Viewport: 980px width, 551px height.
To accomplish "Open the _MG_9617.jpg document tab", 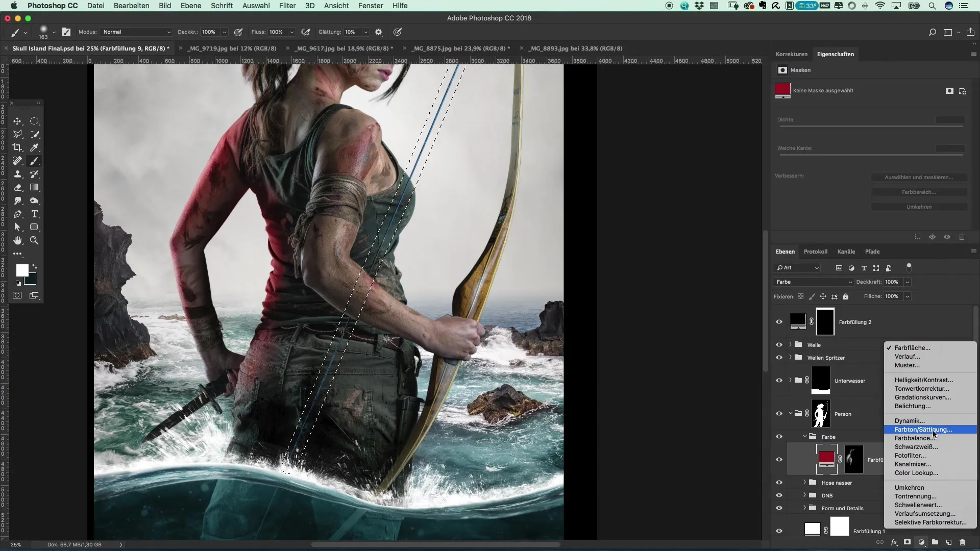I will tap(345, 48).
